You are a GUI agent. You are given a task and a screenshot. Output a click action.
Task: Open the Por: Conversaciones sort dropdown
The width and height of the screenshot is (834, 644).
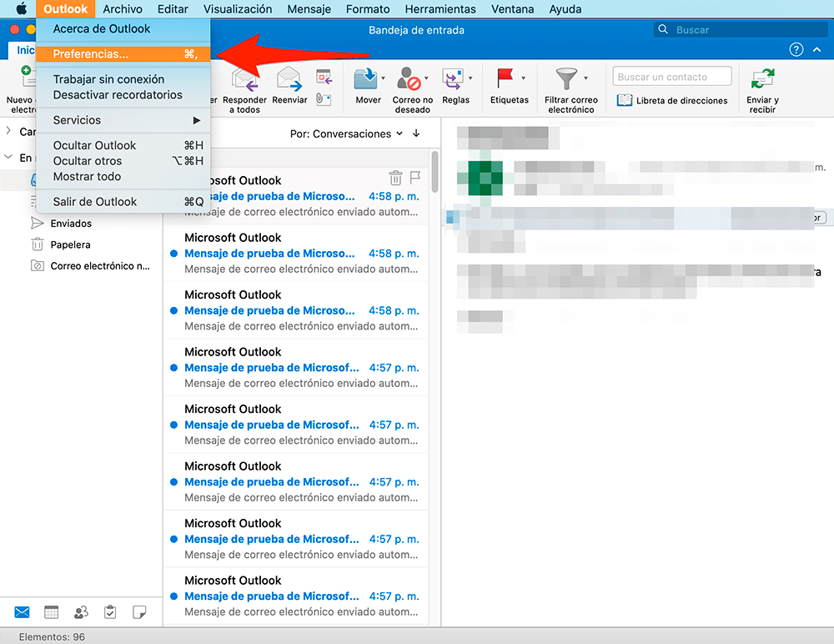(x=346, y=133)
